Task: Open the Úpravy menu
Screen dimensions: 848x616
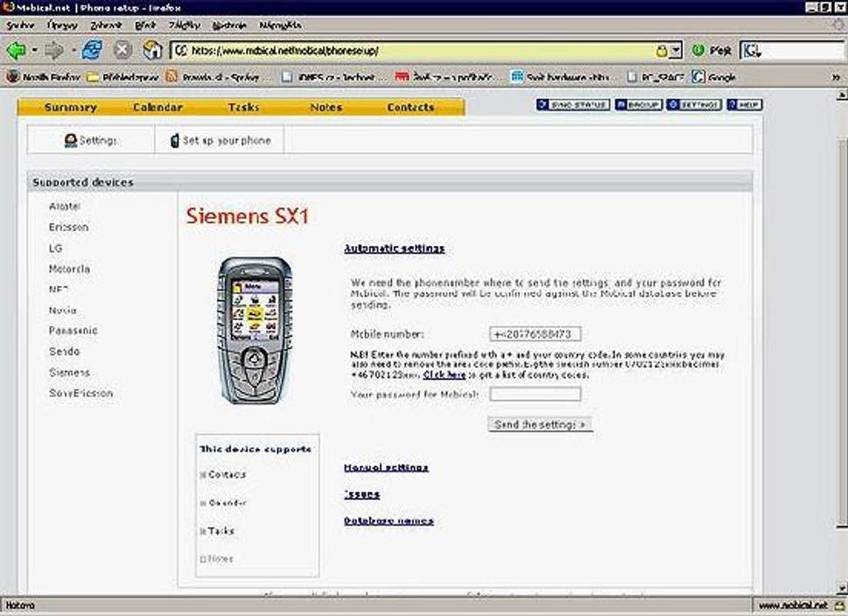Action: coord(62,25)
